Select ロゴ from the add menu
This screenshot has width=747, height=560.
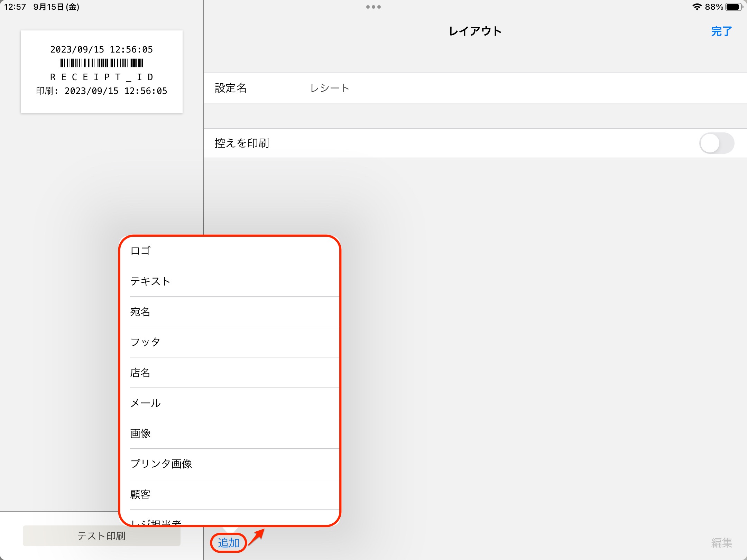[230, 251]
